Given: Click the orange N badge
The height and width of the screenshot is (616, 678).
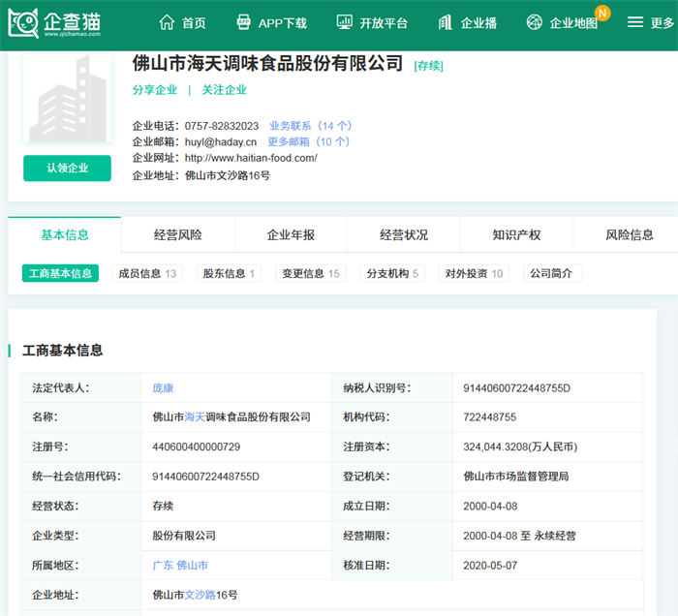Looking at the screenshot, I should pos(601,13).
